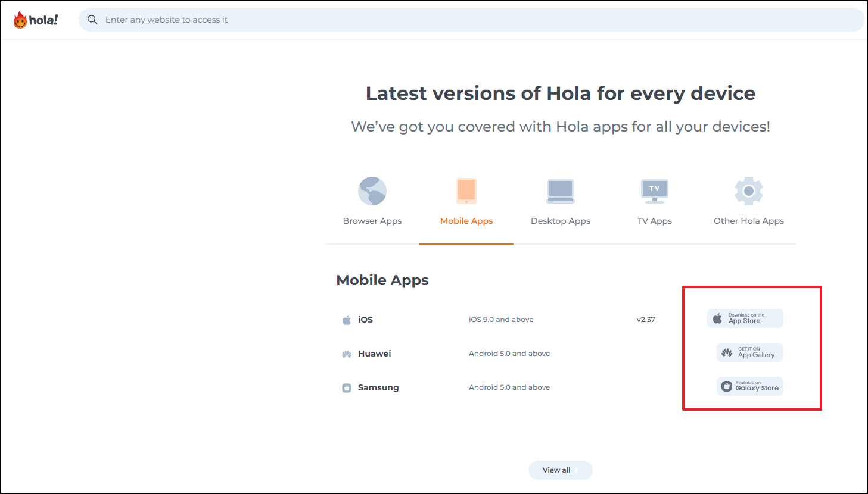Image resolution: width=868 pixels, height=494 pixels.
Task: Select the Mobile Apps phone icon
Action: 466,191
